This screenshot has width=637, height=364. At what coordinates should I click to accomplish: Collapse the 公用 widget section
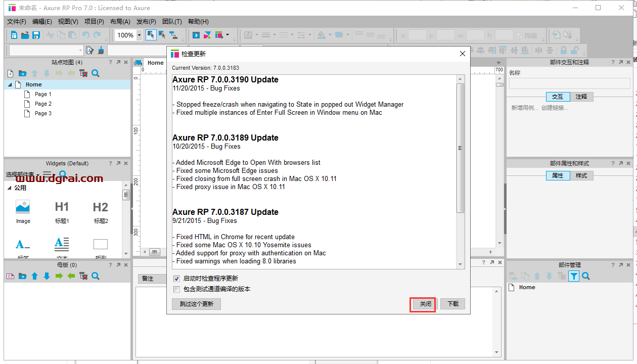(11, 188)
